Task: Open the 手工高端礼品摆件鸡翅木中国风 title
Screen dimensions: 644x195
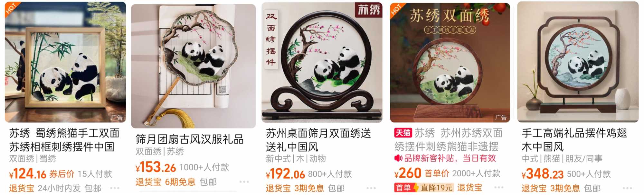Action: click(574, 140)
